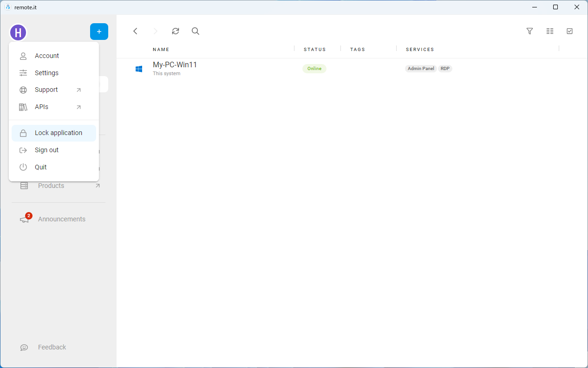Image resolution: width=588 pixels, height=368 pixels.
Task: Open Settings from the menu
Action: 54,73
